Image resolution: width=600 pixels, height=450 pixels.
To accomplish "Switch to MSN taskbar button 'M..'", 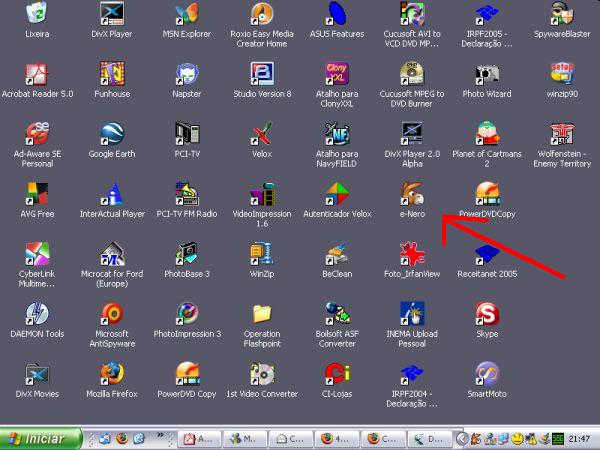I will [x=245, y=439].
